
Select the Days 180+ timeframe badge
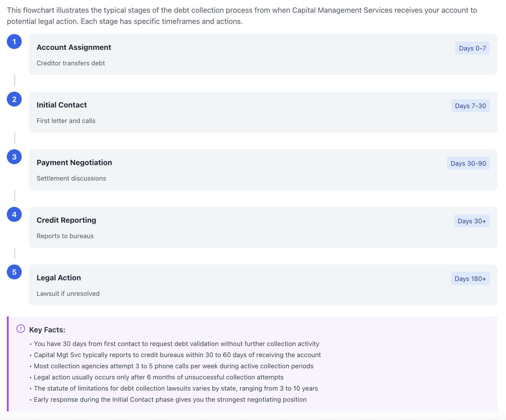coord(470,278)
